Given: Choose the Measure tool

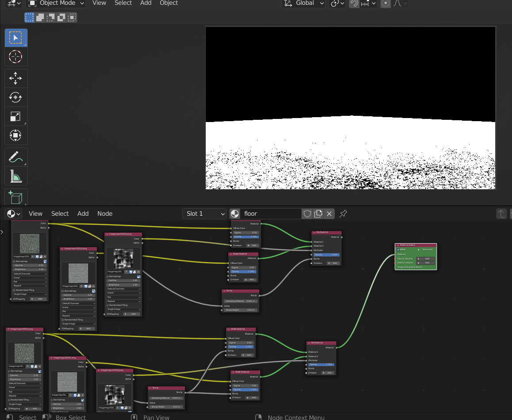Looking at the screenshot, I should point(15,176).
